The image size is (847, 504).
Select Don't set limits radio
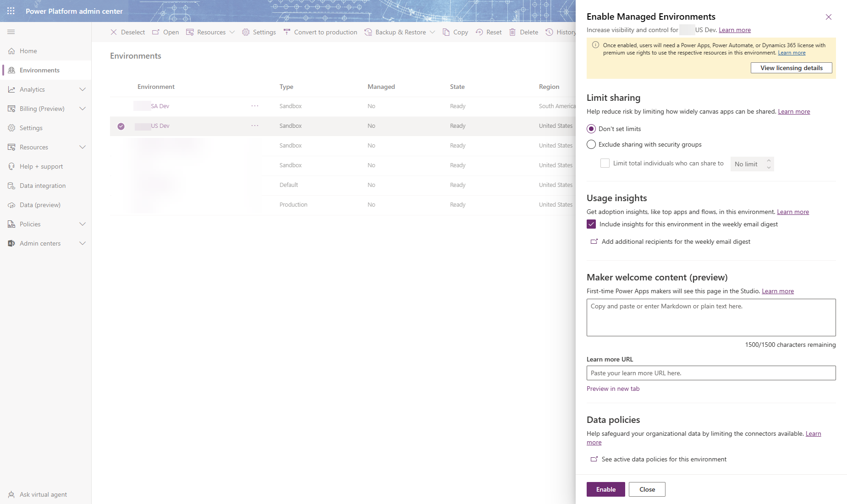[591, 129]
